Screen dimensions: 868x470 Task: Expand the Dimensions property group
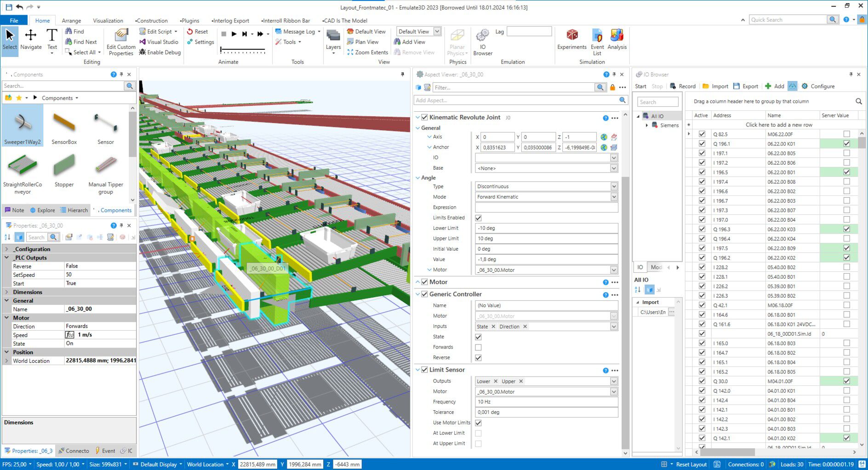click(x=7, y=292)
